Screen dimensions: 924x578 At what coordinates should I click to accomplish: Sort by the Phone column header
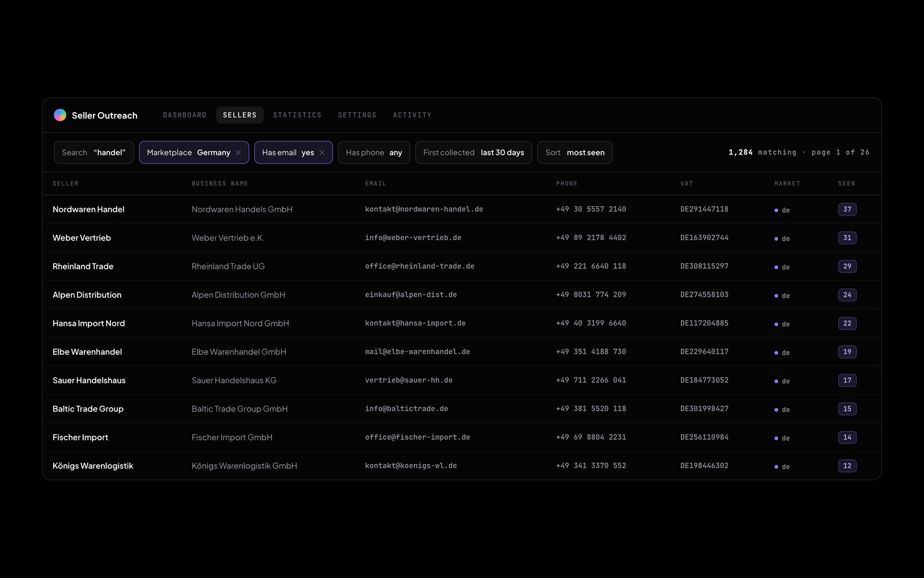(x=567, y=184)
